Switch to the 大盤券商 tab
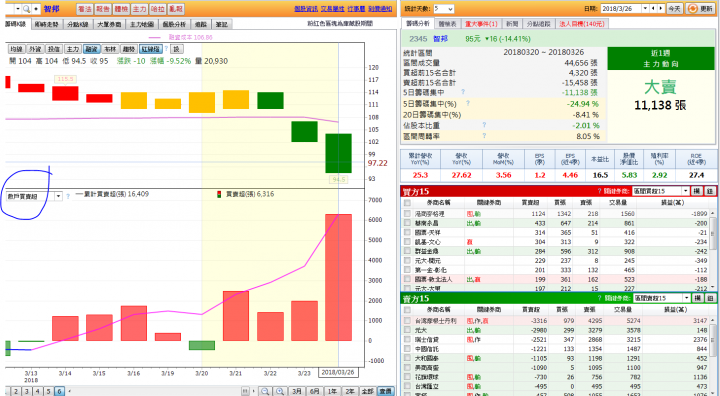Screen dimensions: 720x396 [109, 24]
